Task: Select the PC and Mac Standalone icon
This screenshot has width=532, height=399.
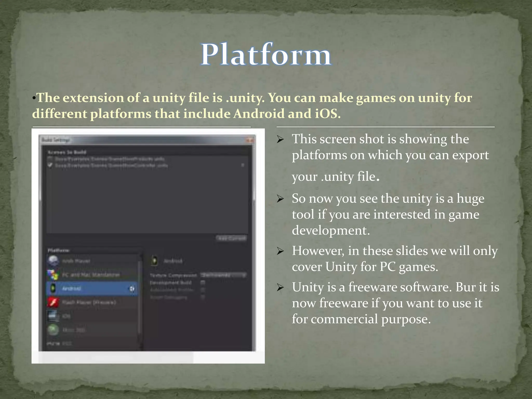Action: tap(53, 275)
